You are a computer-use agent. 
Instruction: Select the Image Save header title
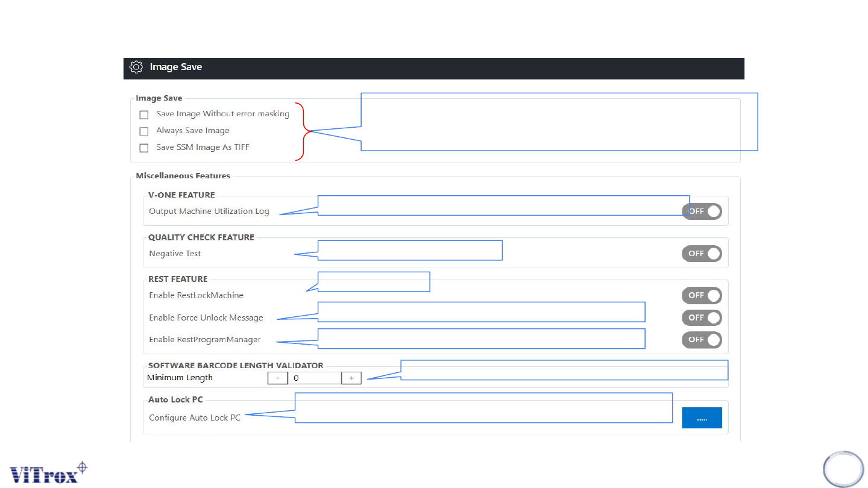point(176,67)
